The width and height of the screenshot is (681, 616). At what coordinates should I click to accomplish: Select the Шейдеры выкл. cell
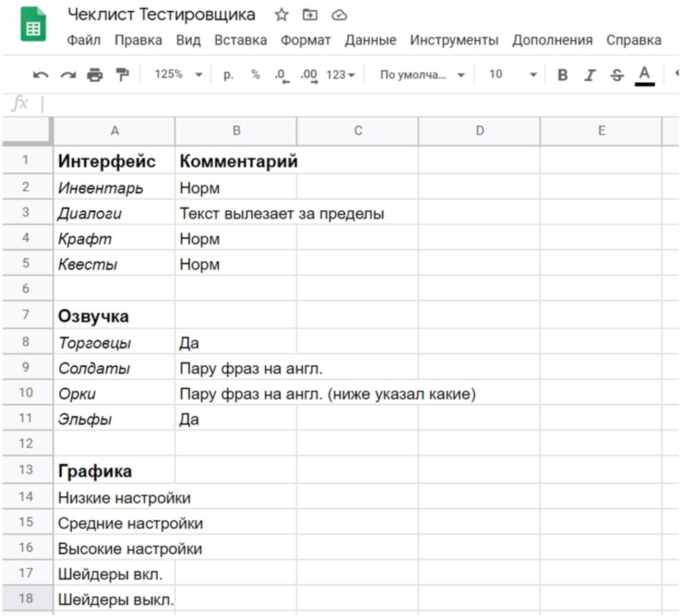(x=114, y=599)
